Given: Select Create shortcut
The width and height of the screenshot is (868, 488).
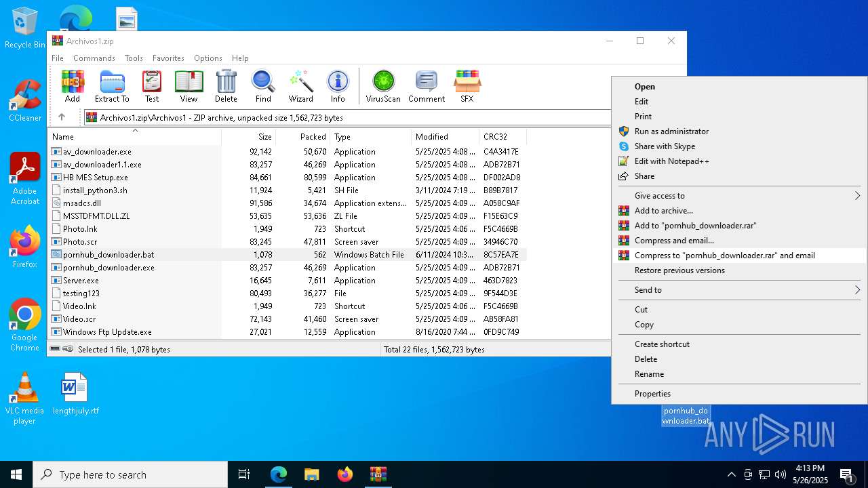Looking at the screenshot, I should [739, 344].
